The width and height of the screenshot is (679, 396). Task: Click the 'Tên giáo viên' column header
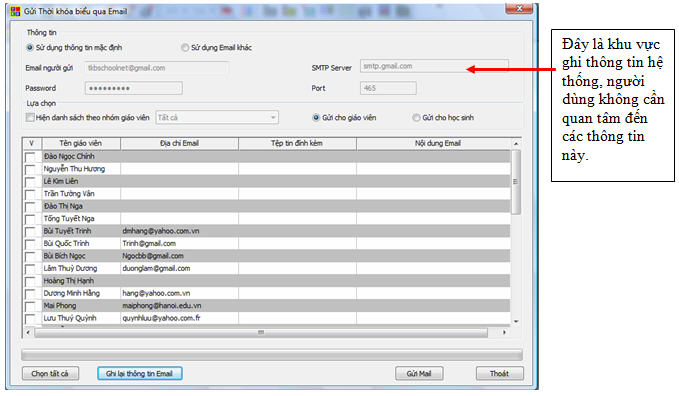(x=81, y=143)
